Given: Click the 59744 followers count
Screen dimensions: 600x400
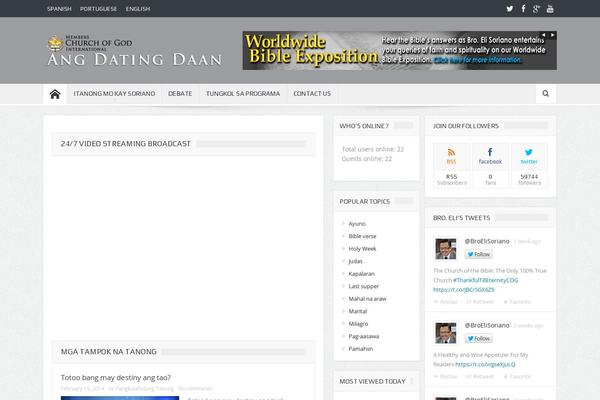Looking at the screenshot, I should coord(529,177).
